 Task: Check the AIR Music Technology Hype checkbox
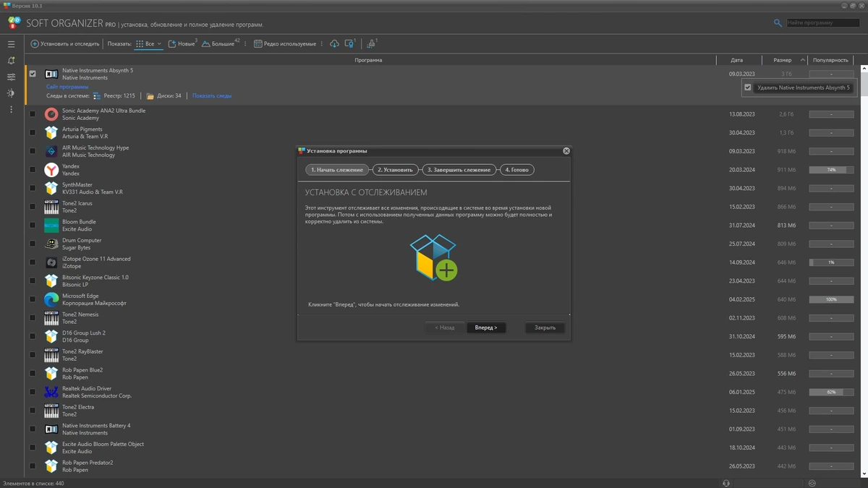[32, 151]
